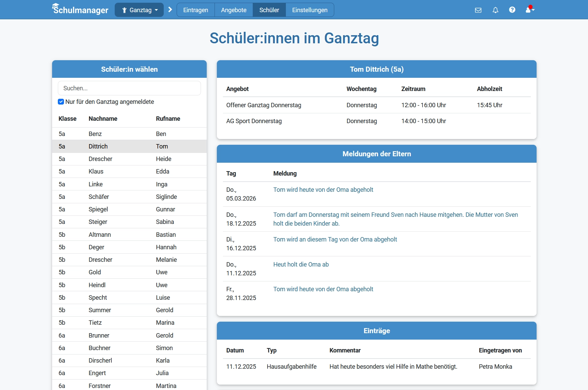Switch to the Eintragen tab
The height and width of the screenshot is (390, 588).
tap(196, 10)
